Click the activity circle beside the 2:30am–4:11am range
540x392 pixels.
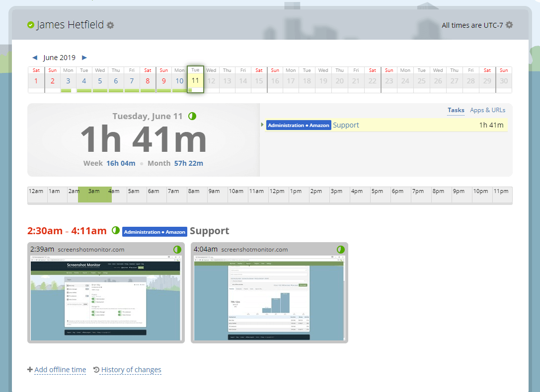coord(115,230)
